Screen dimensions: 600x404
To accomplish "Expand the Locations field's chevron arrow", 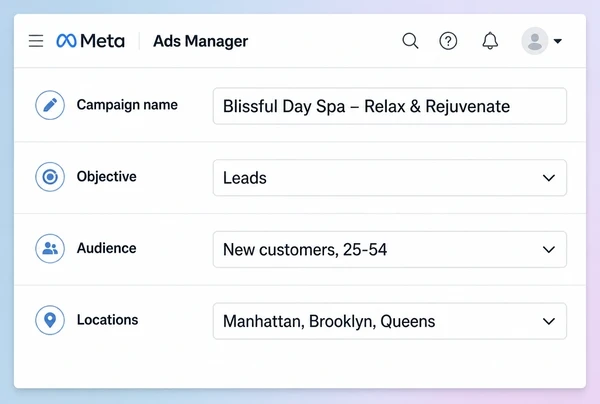I will (x=549, y=321).
